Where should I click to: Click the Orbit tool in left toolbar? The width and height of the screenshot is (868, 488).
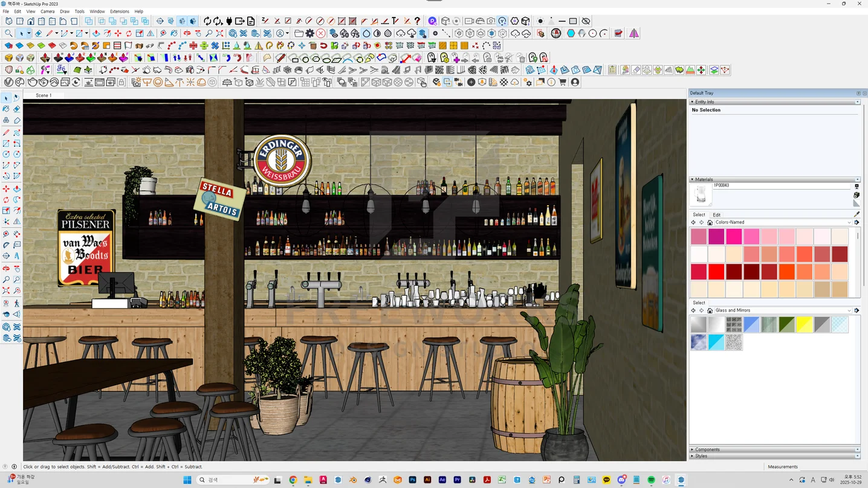(x=6, y=268)
